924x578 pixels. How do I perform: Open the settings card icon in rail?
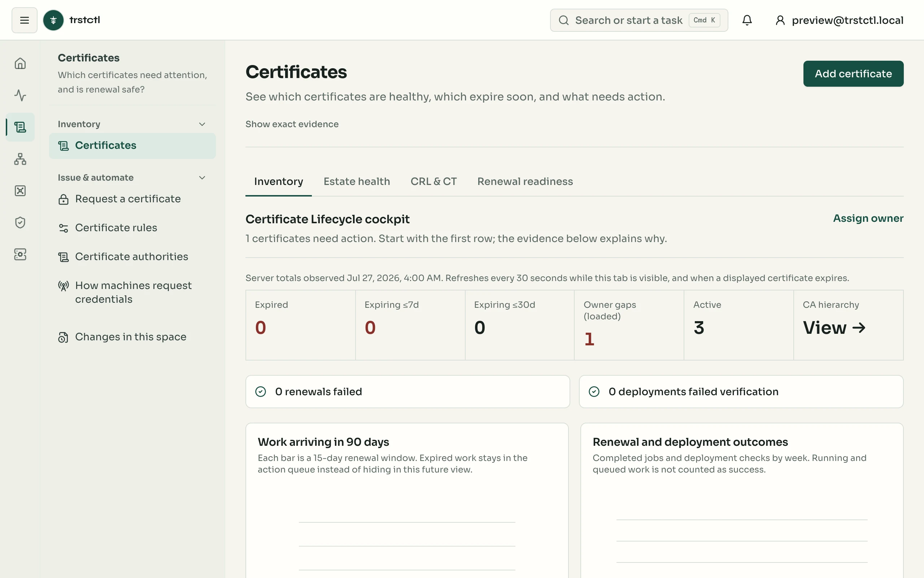point(20,254)
